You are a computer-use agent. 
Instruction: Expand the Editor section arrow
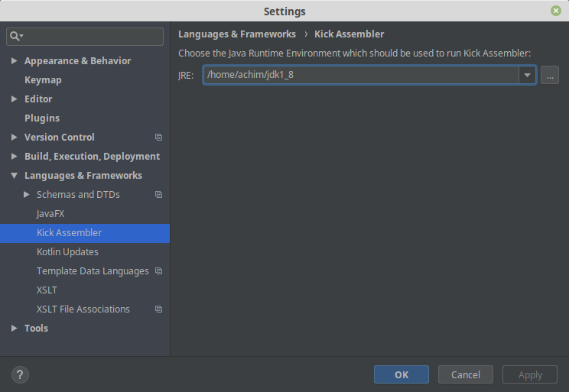[14, 99]
